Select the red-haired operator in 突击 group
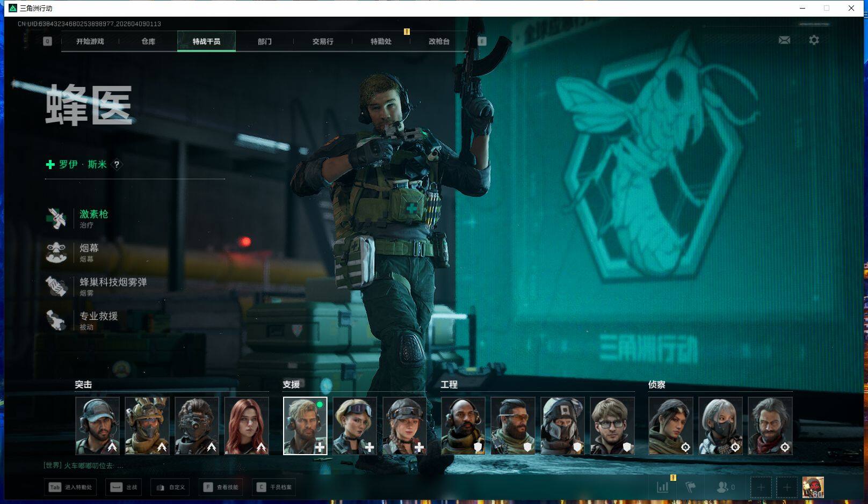 247,426
